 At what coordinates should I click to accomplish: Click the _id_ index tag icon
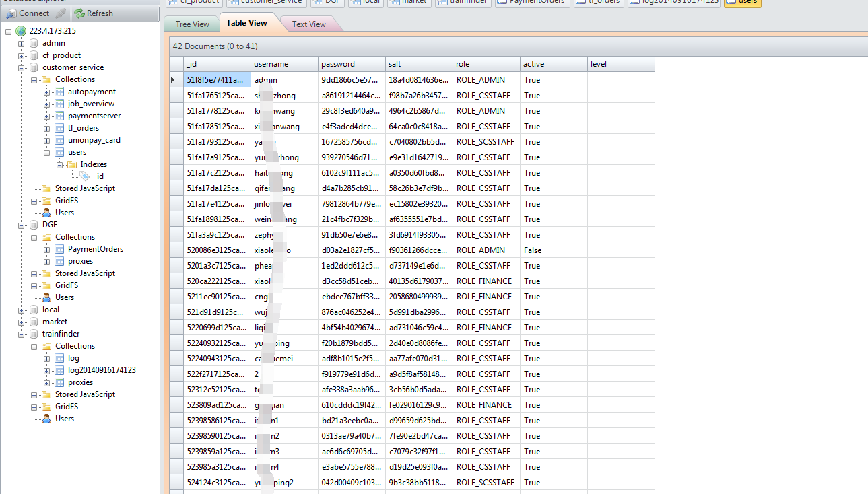click(x=85, y=176)
